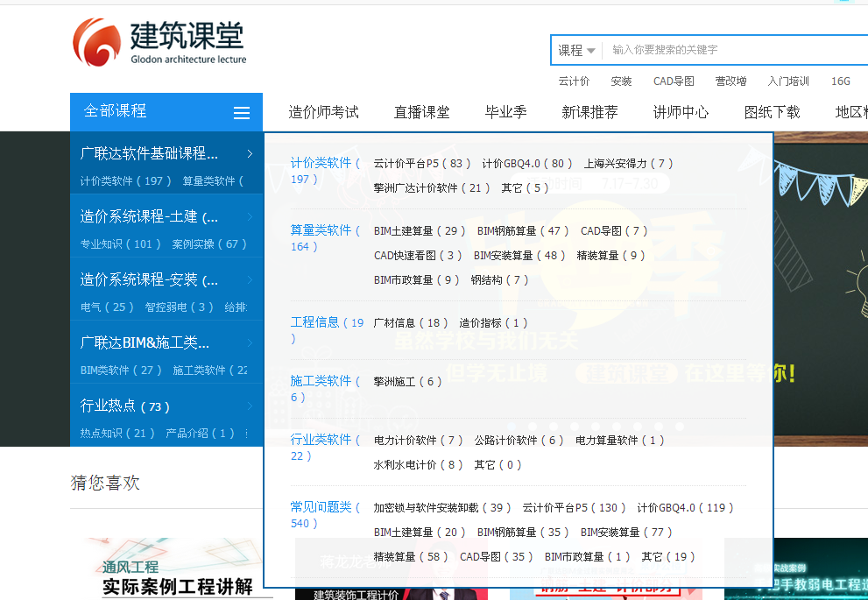Select BIM安装算量 (77) link
This screenshot has height=600, width=868.
point(626,533)
